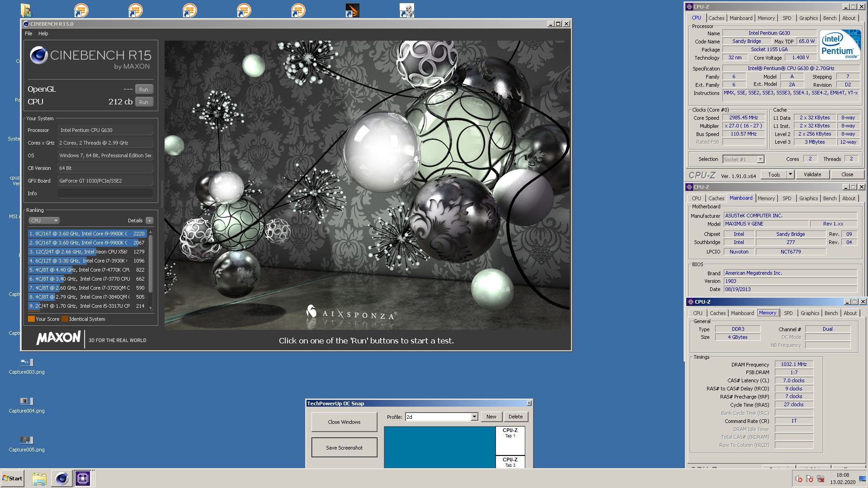Viewport: 868px width, 488px height.
Task: Select the Core i5-3317U ranking row
Action: (87, 306)
